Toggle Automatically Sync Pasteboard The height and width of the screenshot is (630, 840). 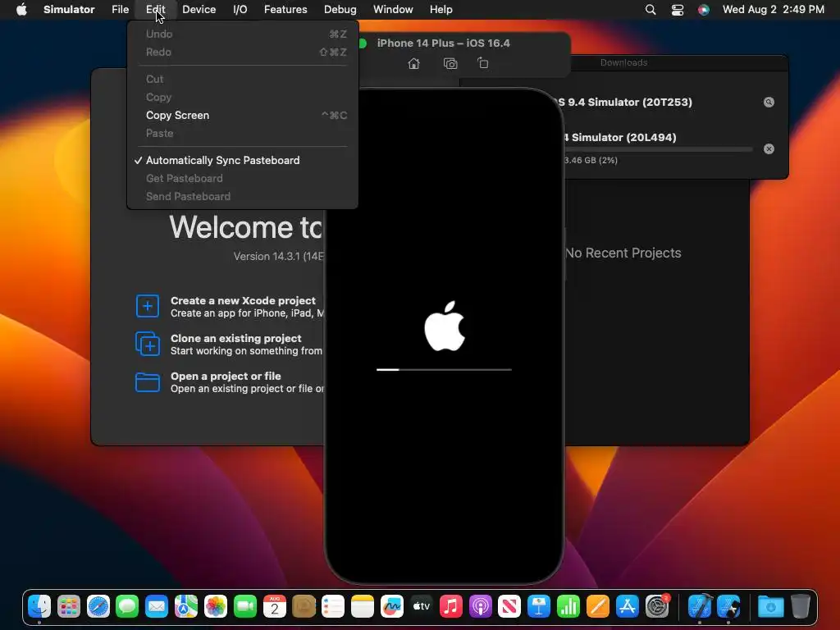point(242,160)
